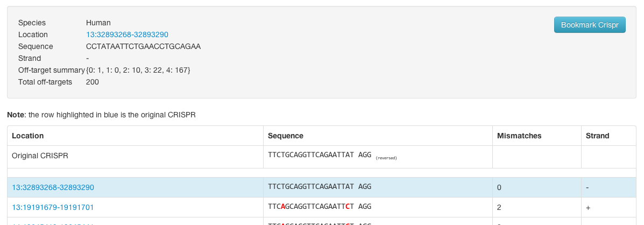Click the minus strand cell in highlighted row
Image resolution: width=644 pixels, height=225 pixels.
[x=588, y=188]
